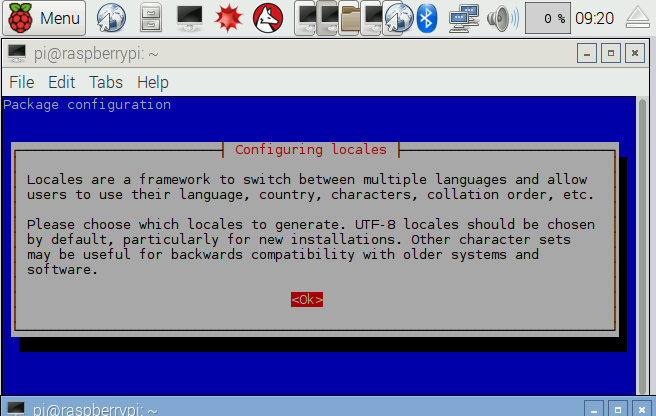Open the File menu in the terminal
This screenshot has height=416, width=656.
[x=22, y=82]
